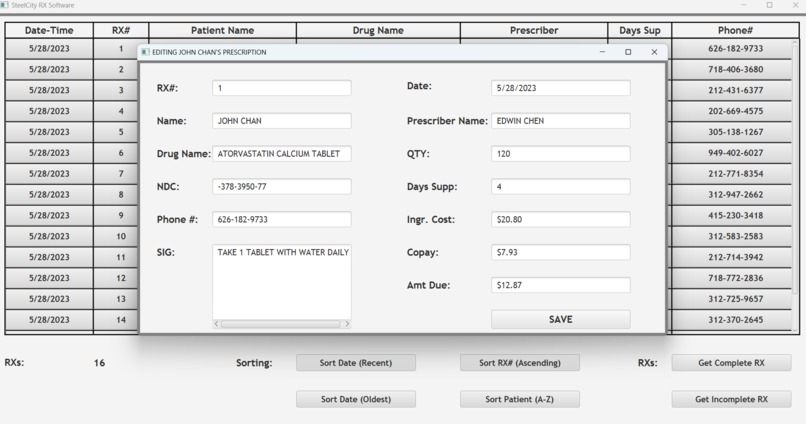Click the Sort Date (Recent) button
Viewport: 806px width, 424px height.
(356, 363)
